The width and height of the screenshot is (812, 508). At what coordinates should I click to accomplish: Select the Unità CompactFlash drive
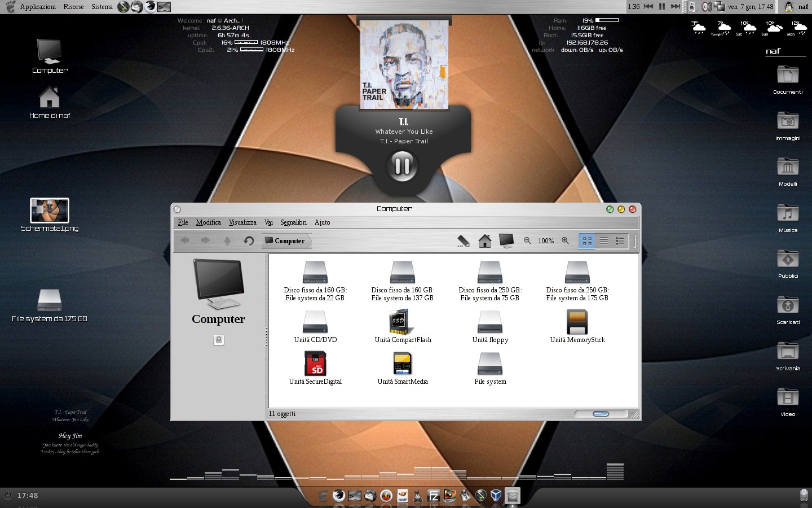tap(403, 327)
